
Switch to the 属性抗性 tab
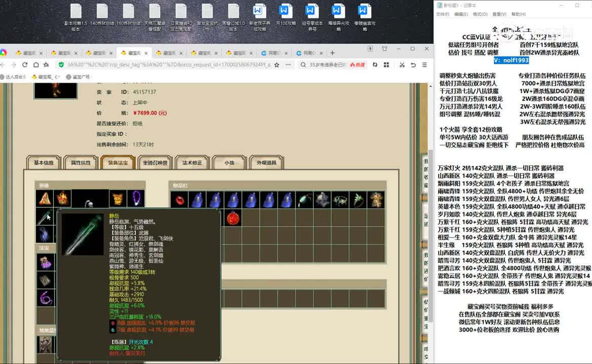click(81, 163)
